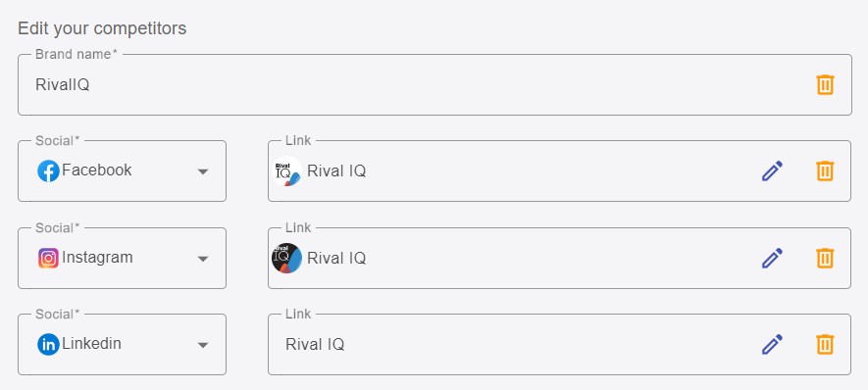
Task: Click the Rival IQ text in Instagram link
Action: pos(336,259)
